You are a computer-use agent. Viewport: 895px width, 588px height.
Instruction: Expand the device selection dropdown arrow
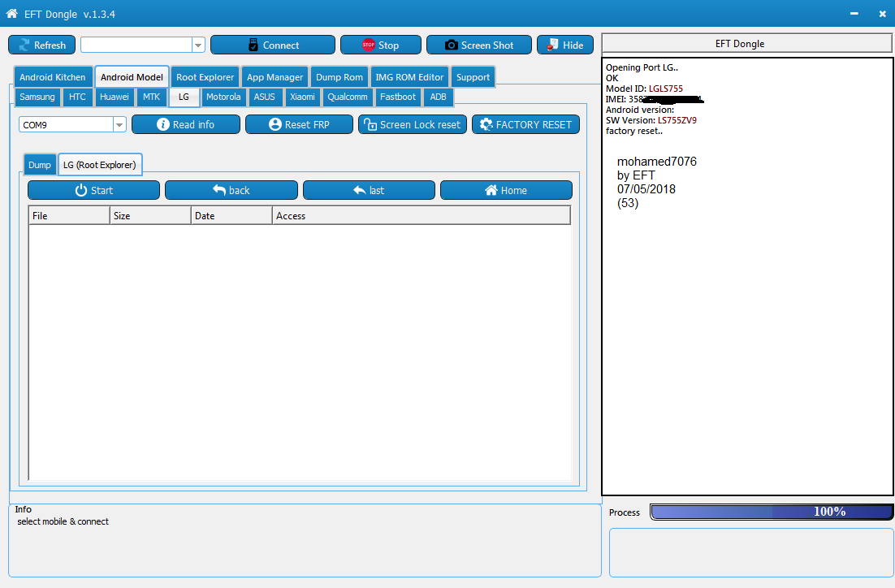click(199, 45)
